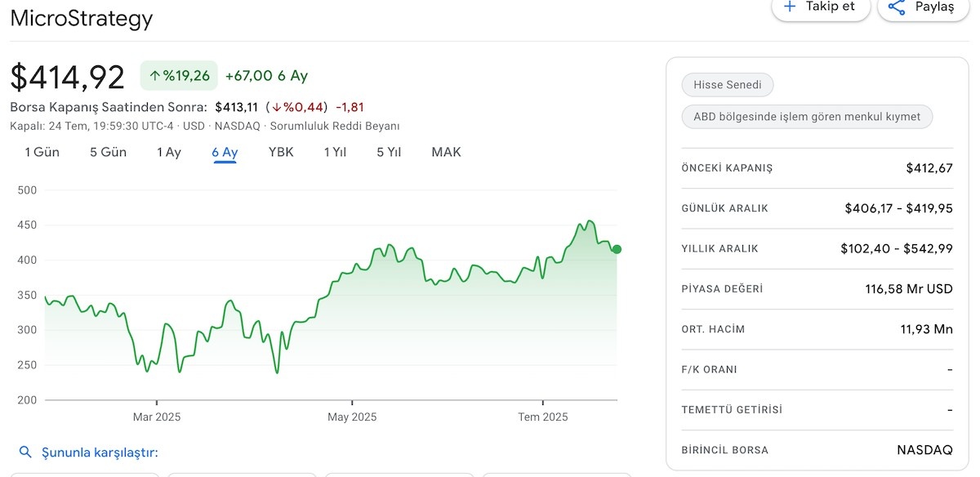
Task: Click the $102,40 - $542,99 yearly range value
Action: (897, 248)
